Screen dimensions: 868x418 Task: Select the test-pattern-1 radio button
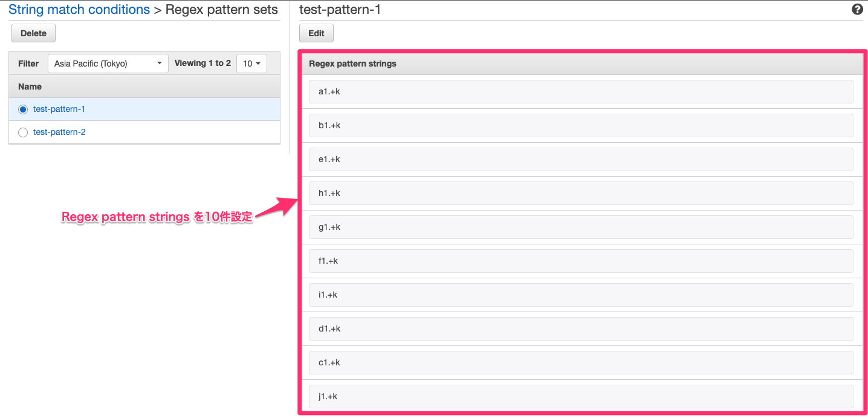(x=22, y=109)
